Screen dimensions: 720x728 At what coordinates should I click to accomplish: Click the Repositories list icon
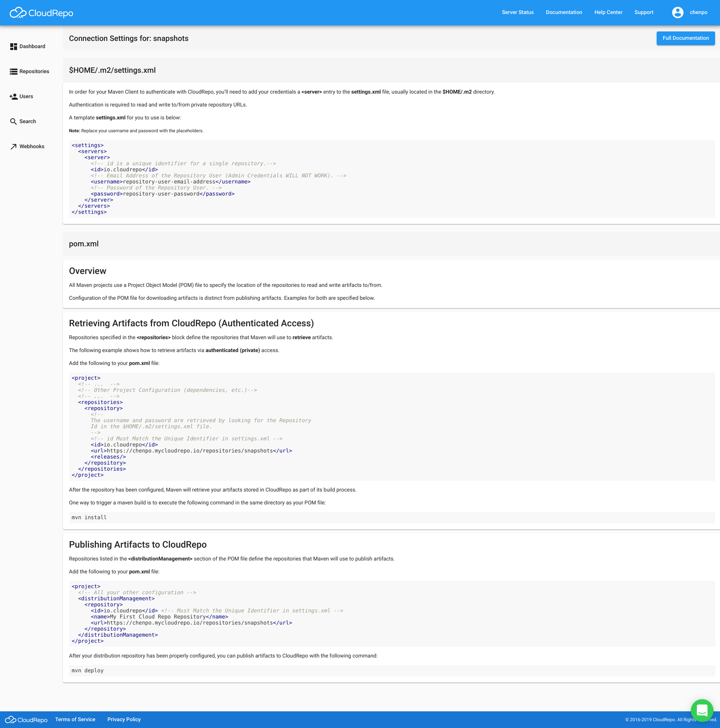[14, 72]
